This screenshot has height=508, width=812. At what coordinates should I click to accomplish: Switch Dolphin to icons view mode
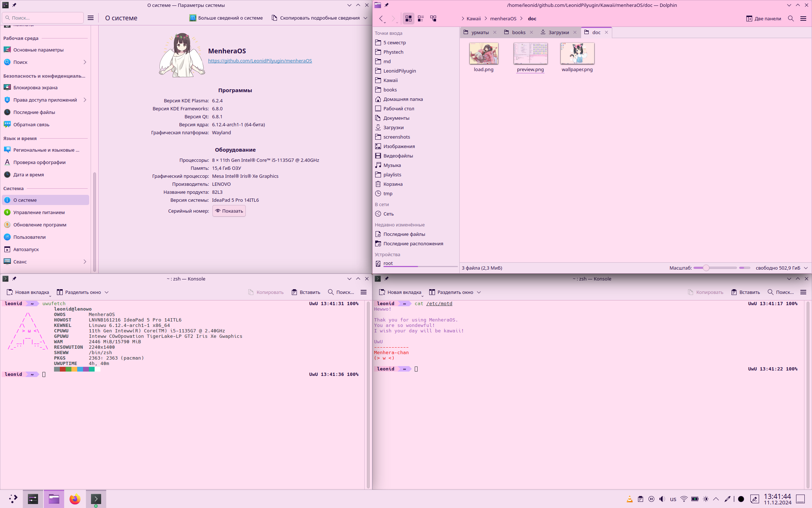[409, 19]
